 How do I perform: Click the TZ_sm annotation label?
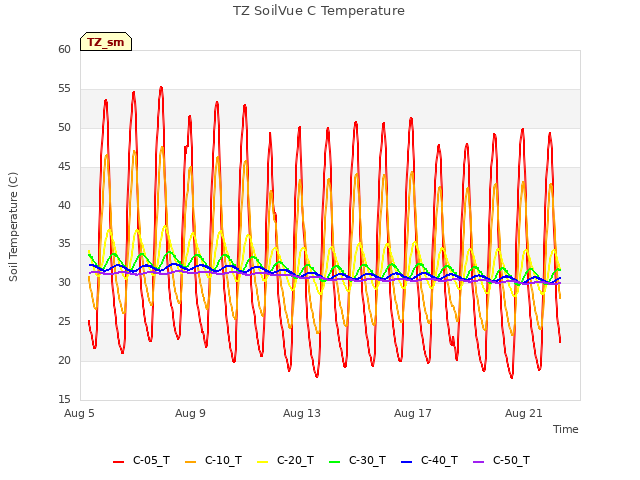click(106, 42)
